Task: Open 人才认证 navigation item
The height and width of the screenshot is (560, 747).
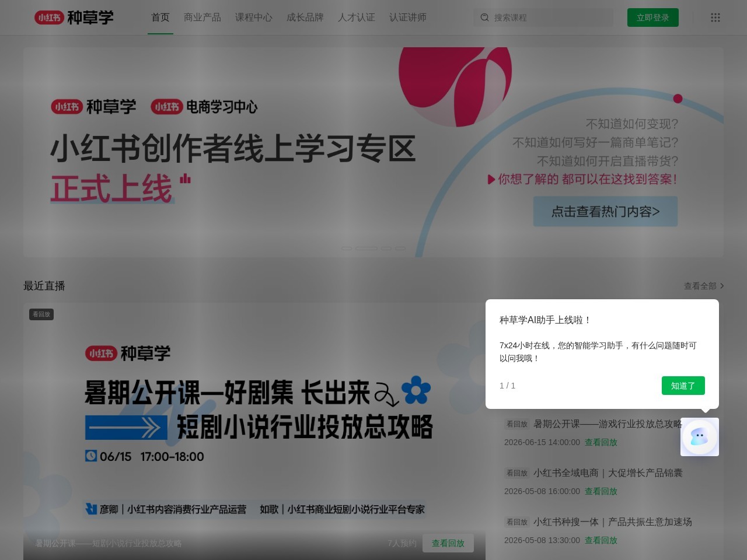Action: coord(357,17)
